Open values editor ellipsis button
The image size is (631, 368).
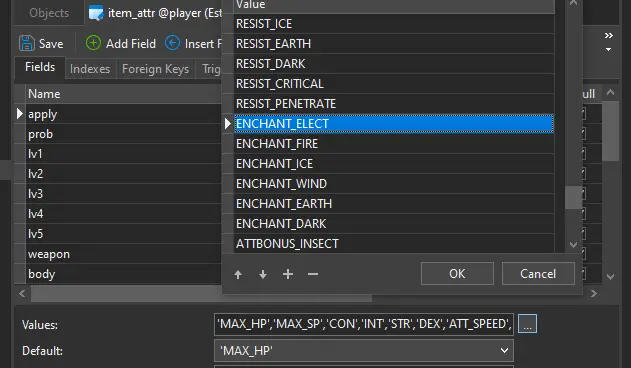pyautogui.click(x=527, y=324)
